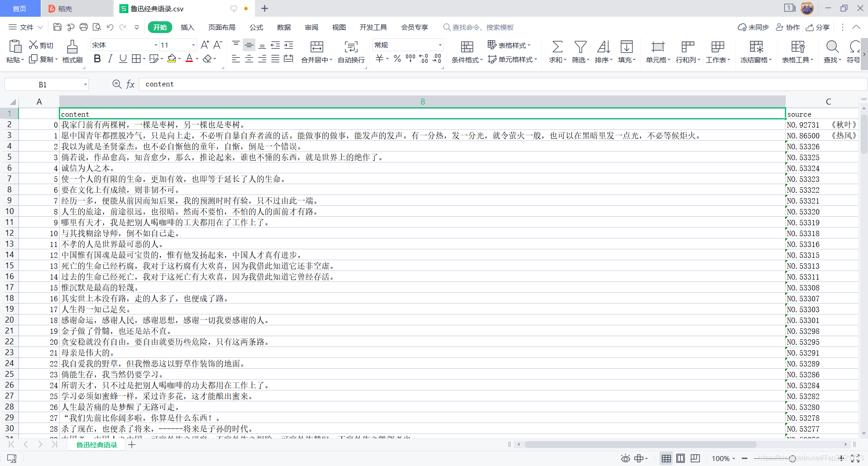
Task: Add a new sheet with plus button
Action: [132, 445]
